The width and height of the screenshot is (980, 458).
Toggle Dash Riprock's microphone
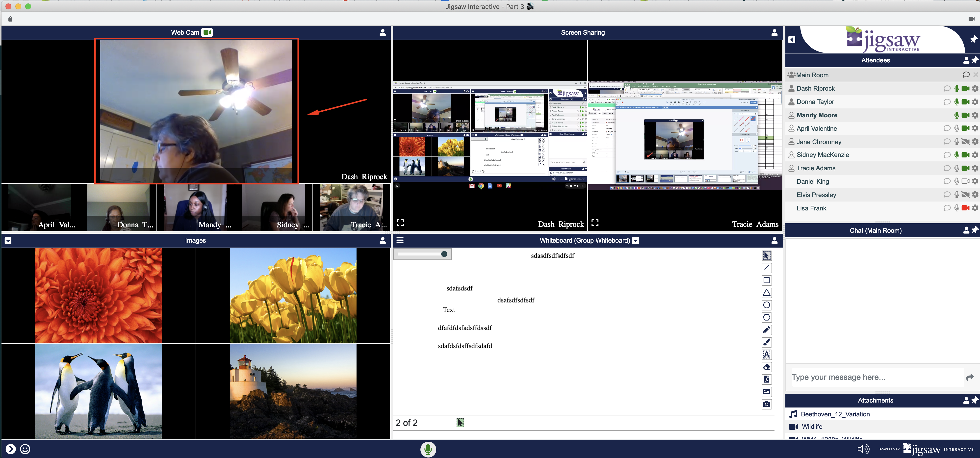(956, 89)
